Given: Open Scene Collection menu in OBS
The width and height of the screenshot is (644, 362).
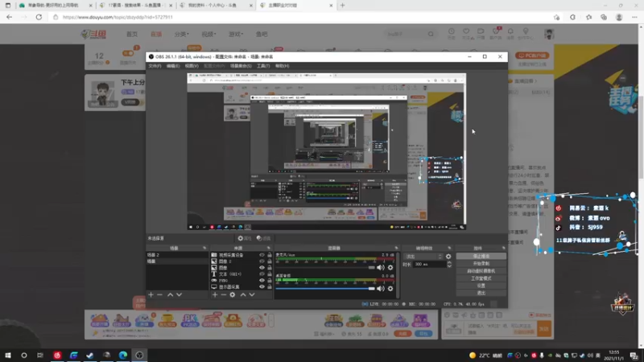Looking at the screenshot, I should [x=241, y=66].
